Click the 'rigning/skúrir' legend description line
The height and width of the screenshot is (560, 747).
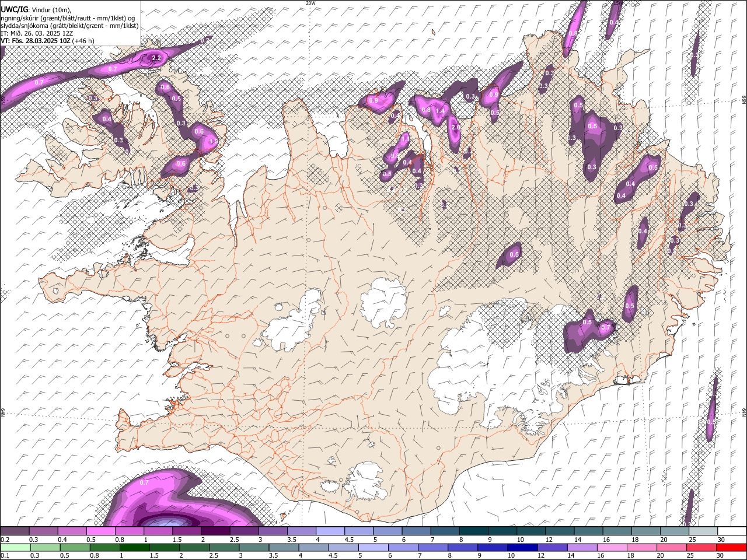(68, 18)
